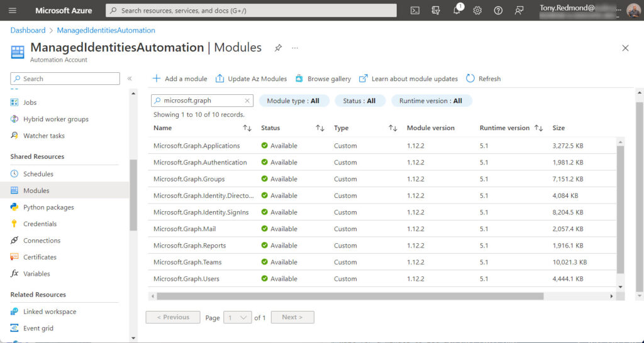This screenshot has width=644, height=343.
Task: Click the sidebar vertical scrollbar thumb
Action: 133,195
